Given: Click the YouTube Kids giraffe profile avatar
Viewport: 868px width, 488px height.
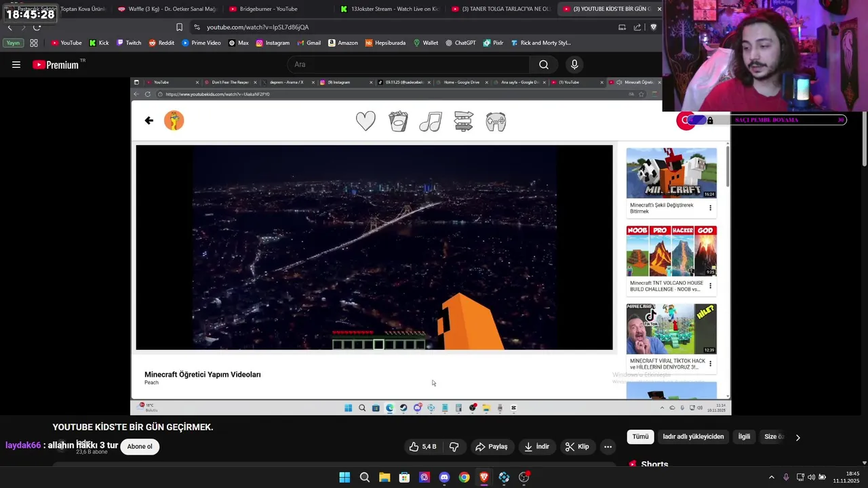Looking at the screenshot, I should click(x=174, y=121).
